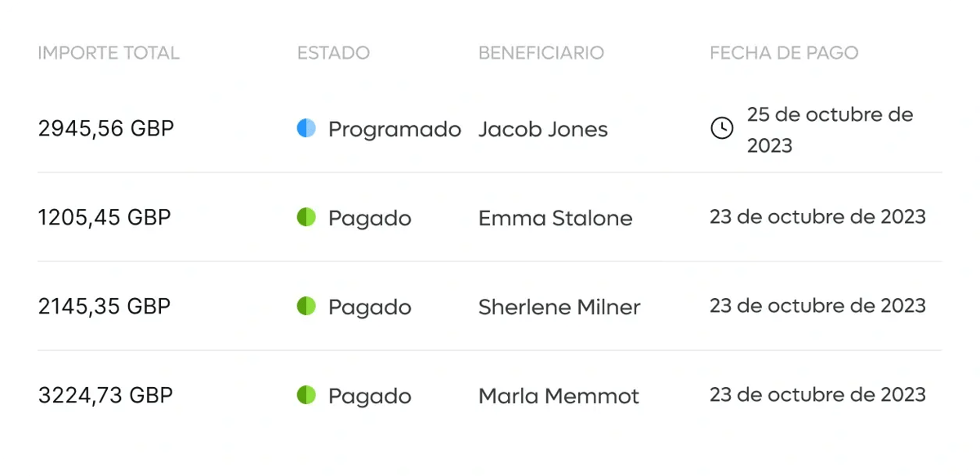Select the 3224,73 GBP amount

[105, 396]
